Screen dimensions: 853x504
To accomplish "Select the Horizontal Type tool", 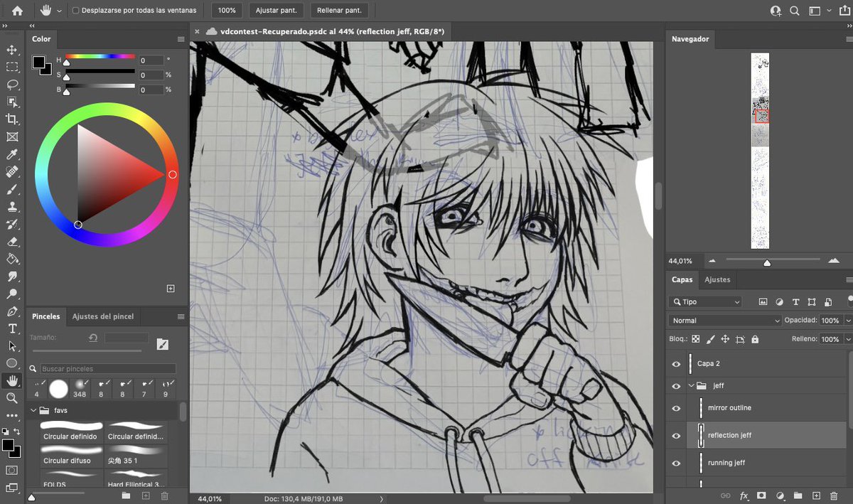I will point(12,328).
